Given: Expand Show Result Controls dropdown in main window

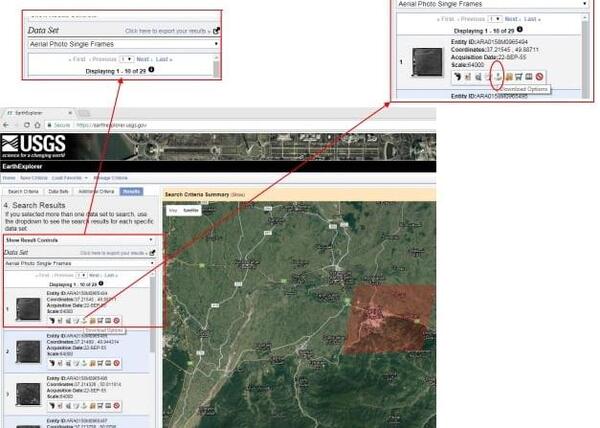Looking at the screenshot, I should [79, 240].
